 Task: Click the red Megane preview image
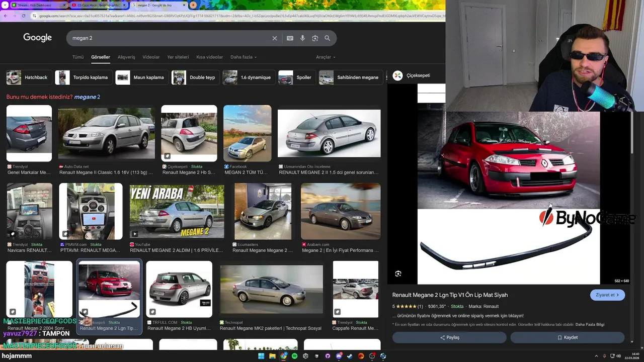(x=509, y=184)
